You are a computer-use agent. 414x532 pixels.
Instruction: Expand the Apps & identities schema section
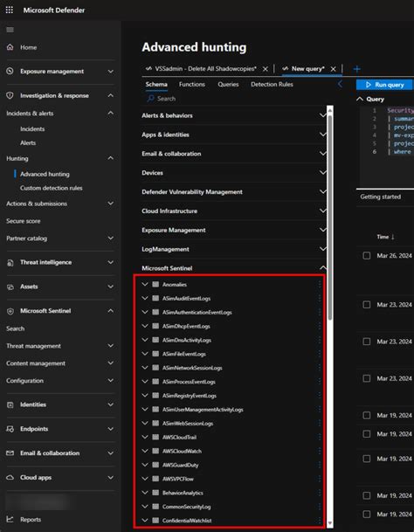[323, 135]
